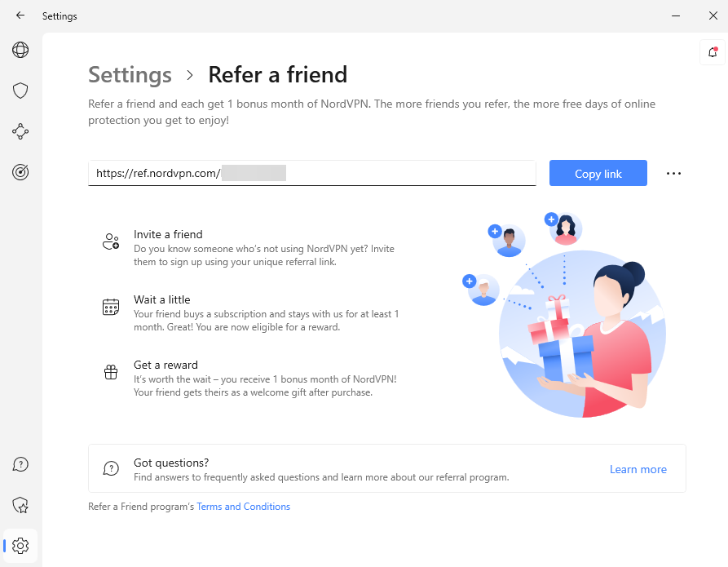The image size is (728, 567).
Task: Click the Wait a little calendar icon
Action: (111, 307)
